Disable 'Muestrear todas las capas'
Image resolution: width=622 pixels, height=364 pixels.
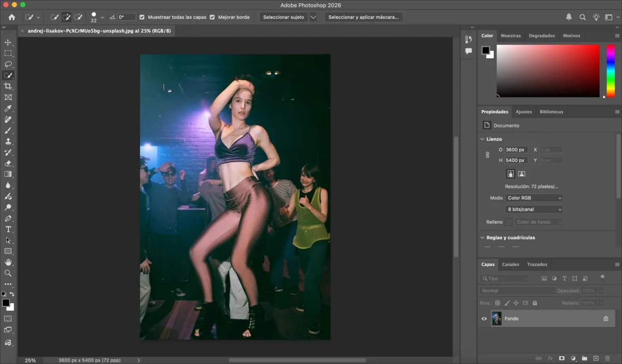pos(142,17)
